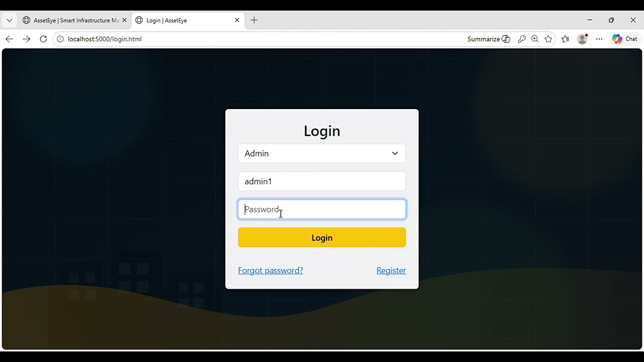
Task: Reload the current page
Action: (x=43, y=39)
